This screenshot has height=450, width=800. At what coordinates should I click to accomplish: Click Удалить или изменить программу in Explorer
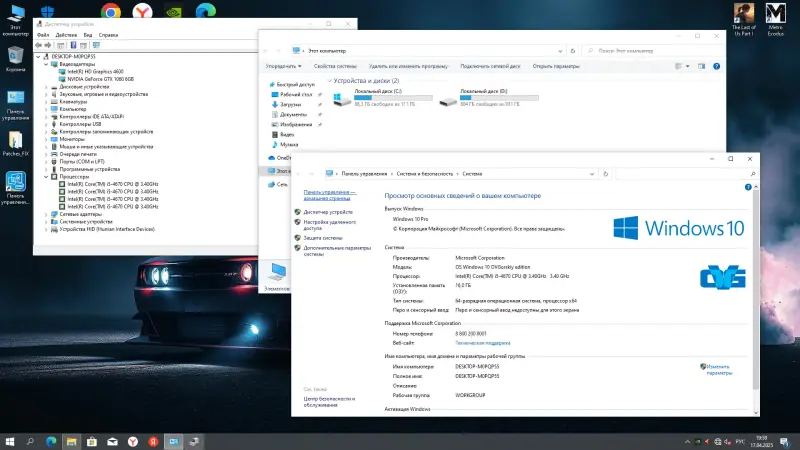tap(408, 66)
